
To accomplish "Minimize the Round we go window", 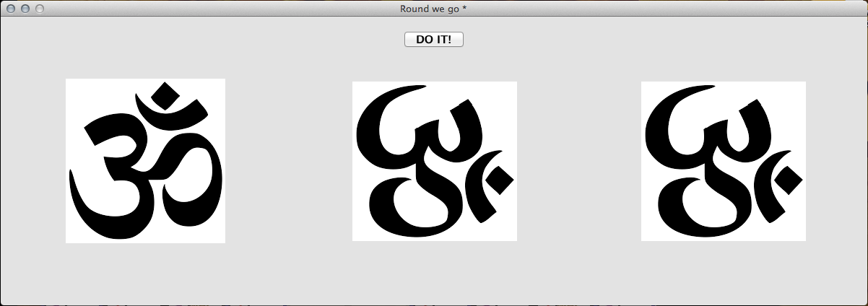I will [25, 9].
